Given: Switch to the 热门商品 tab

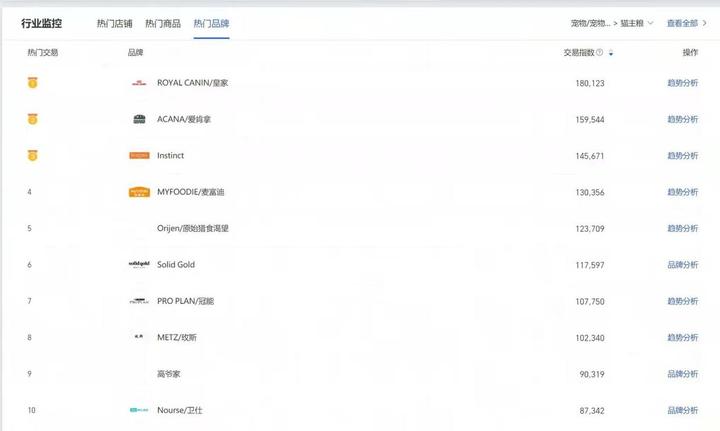Looking at the screenshot, I should 163,23.
